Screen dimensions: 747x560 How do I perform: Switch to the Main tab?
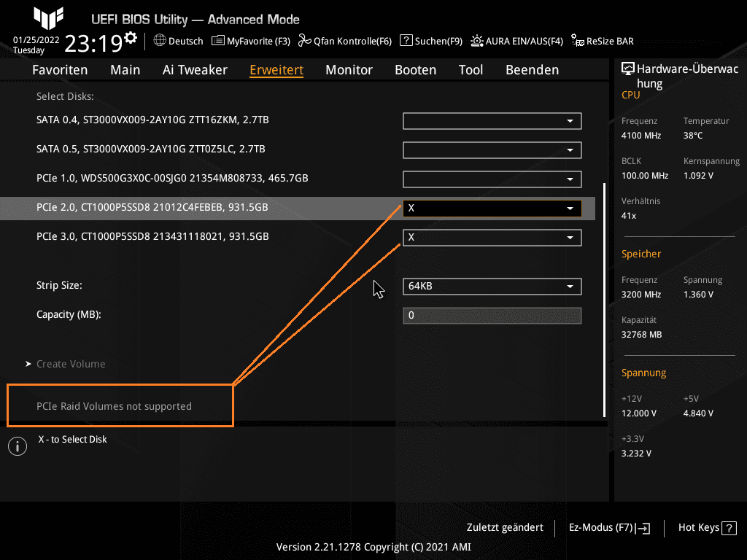(125, 69)
